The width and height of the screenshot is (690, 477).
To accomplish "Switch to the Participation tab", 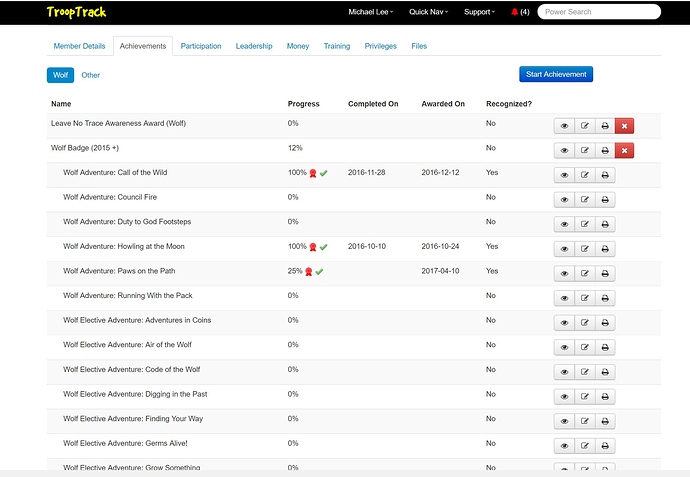I will click(201, 46).
